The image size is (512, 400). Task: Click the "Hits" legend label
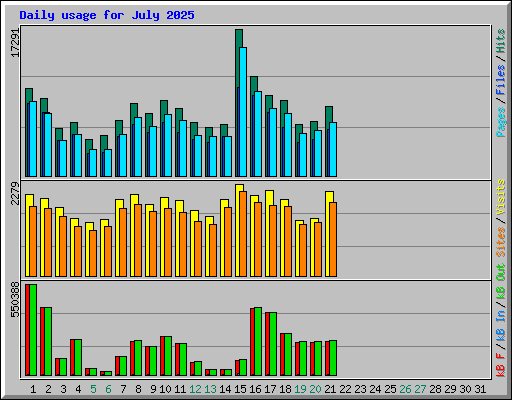pos(501,41)
